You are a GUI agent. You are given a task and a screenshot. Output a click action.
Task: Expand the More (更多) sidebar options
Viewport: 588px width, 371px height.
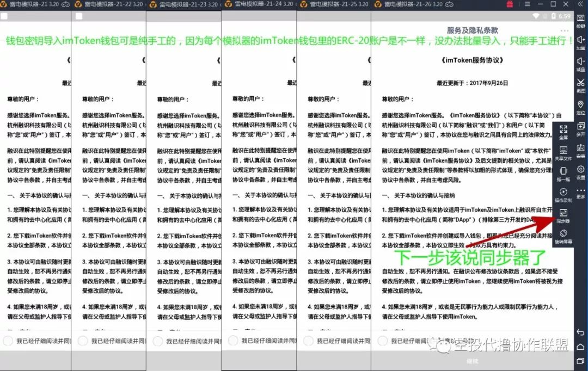click(580, 191)
